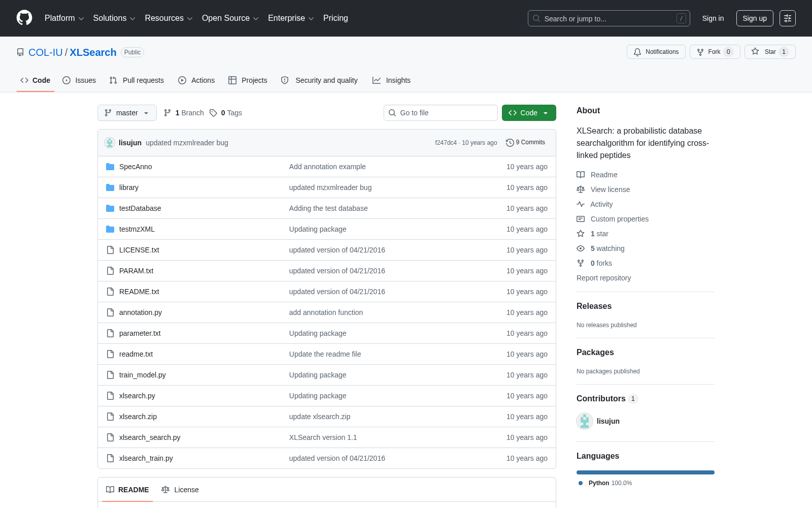This screenshot has height=508, width=812.
Task: Open the Pricing link
Action: coord(335,18)
